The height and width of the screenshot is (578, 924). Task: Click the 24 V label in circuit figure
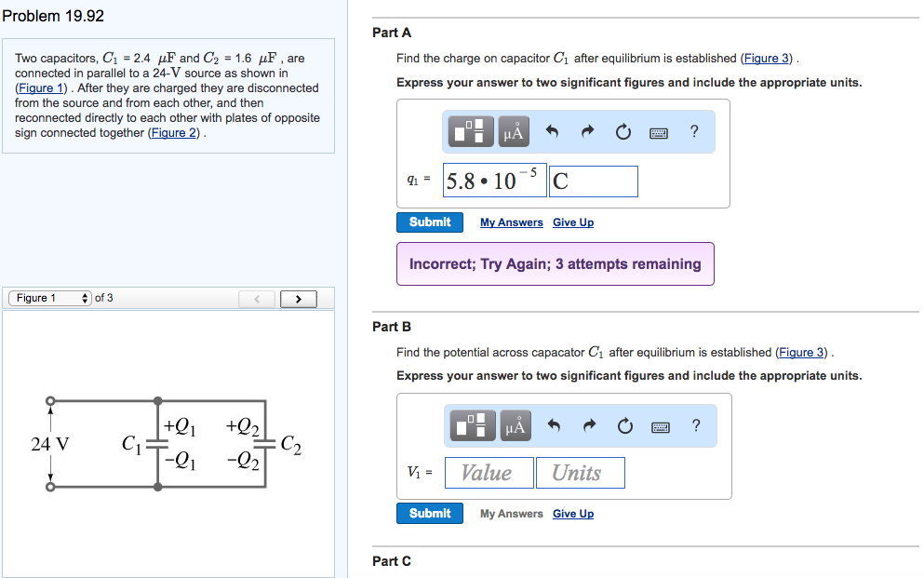[50, 444]
